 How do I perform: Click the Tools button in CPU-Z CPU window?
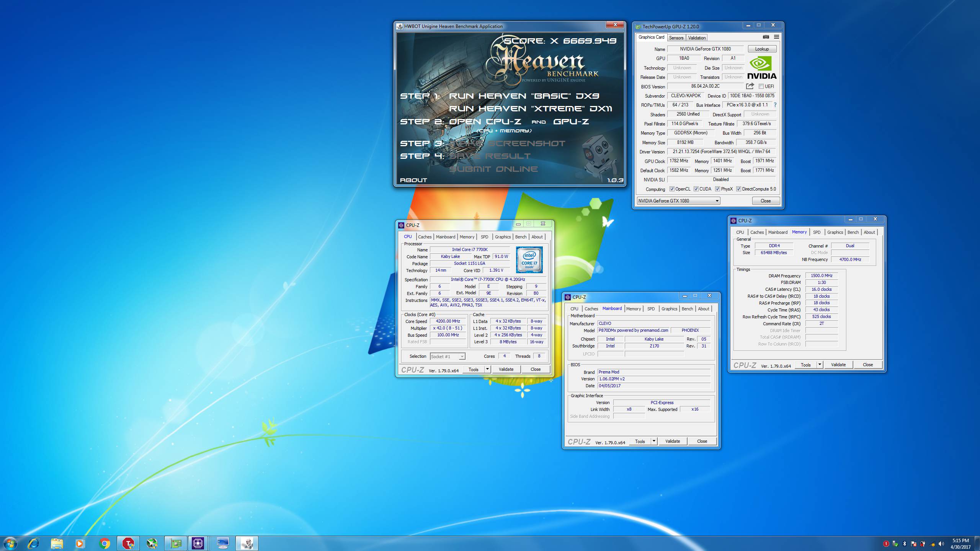pyautogui.click(x=474, y=369)
